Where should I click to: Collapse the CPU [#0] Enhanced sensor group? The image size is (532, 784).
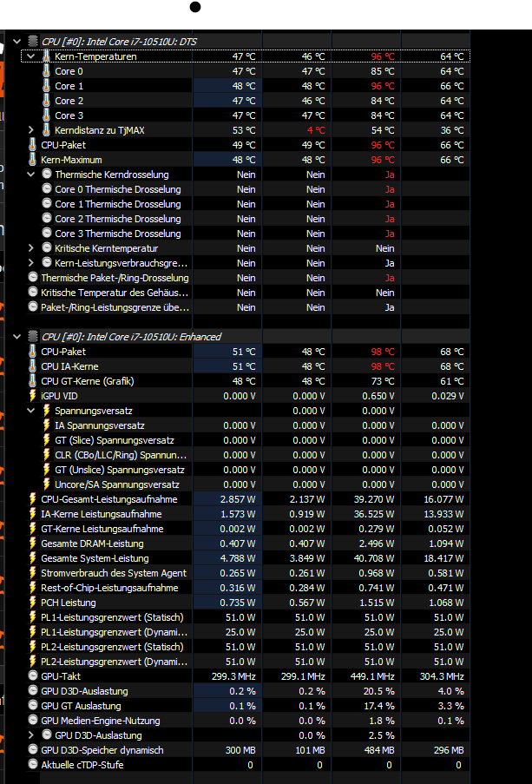point(17,337)
